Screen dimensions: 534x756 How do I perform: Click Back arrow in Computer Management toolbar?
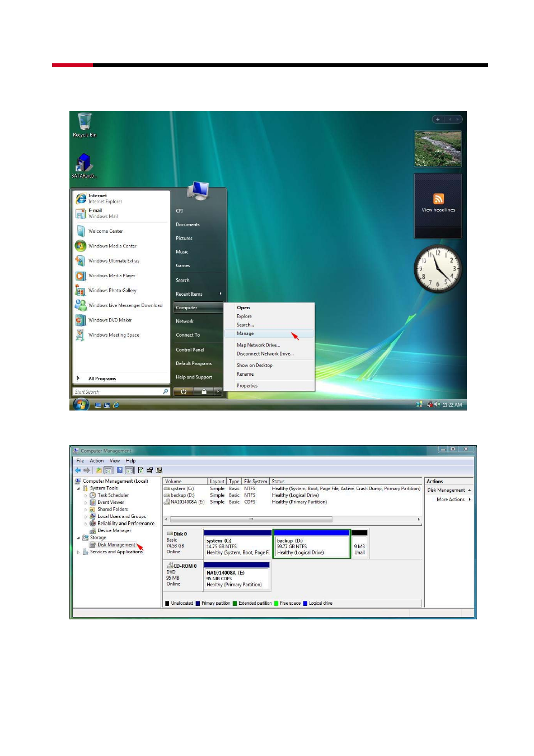click(78, 470)
